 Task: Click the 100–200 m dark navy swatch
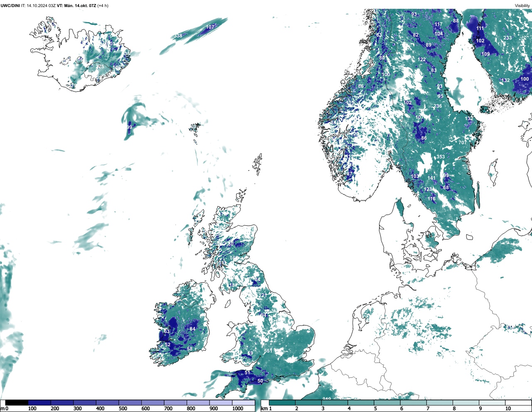tap(39, 402)
